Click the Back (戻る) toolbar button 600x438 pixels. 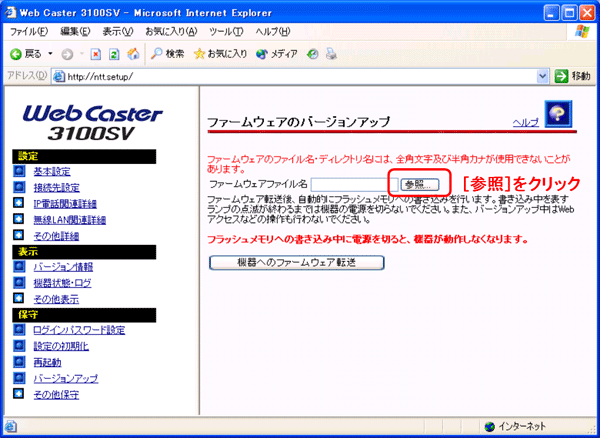tap(25, 54)
